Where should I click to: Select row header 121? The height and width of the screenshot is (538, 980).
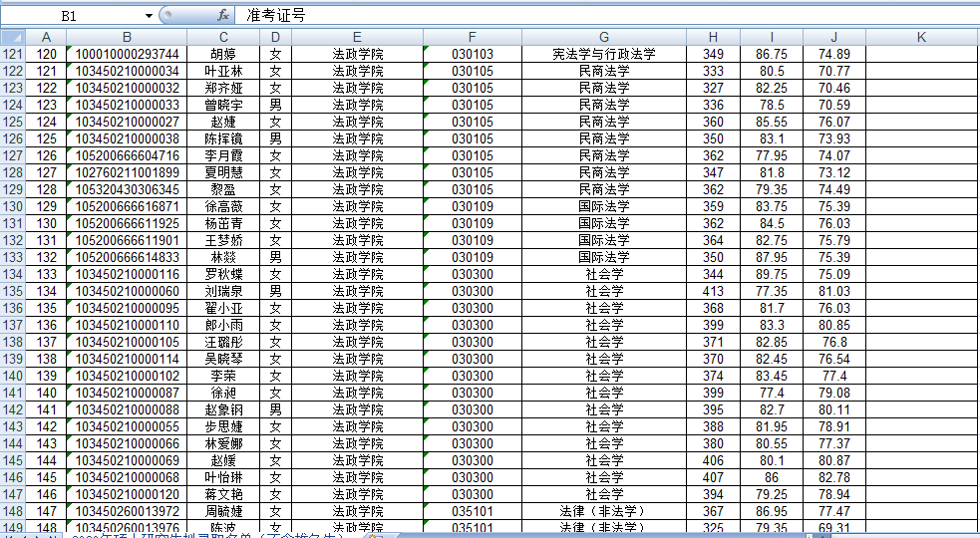click(x=13, y=55)
